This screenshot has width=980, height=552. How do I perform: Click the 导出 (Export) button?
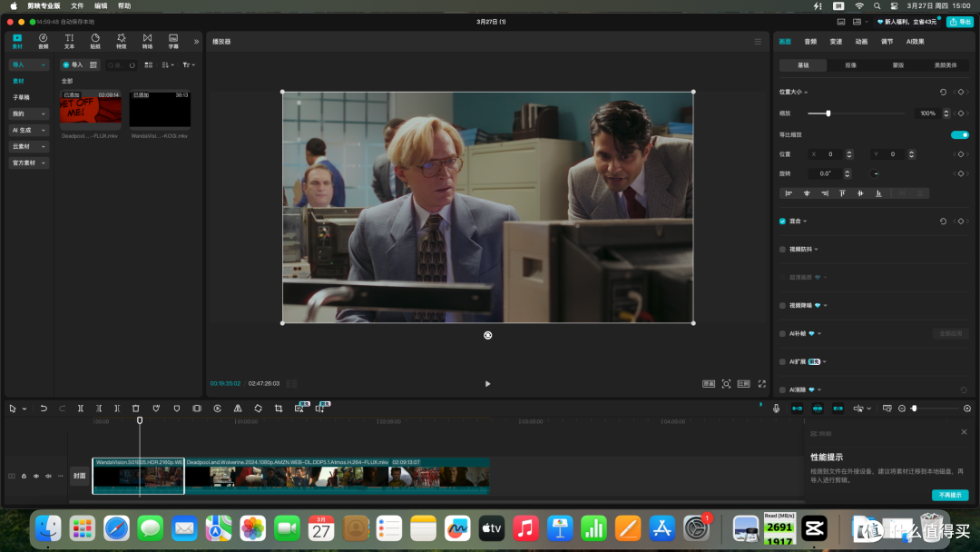pos(960,22)
